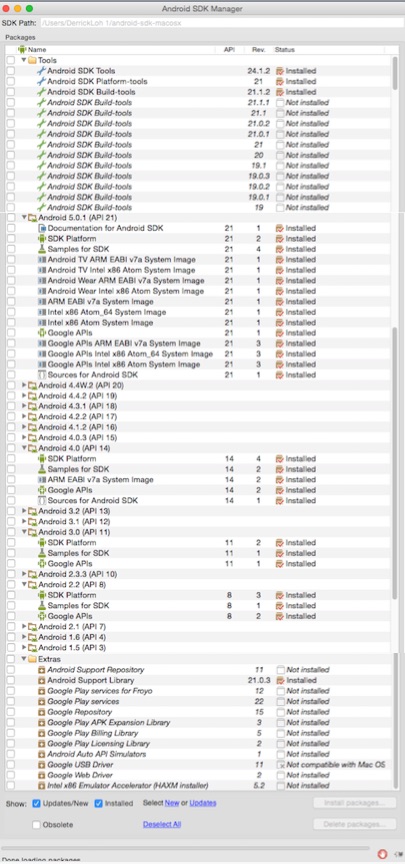Expand the Android 2.1 (API 7) group
This screenshot has height=864, width=405.
pos(24,627)
